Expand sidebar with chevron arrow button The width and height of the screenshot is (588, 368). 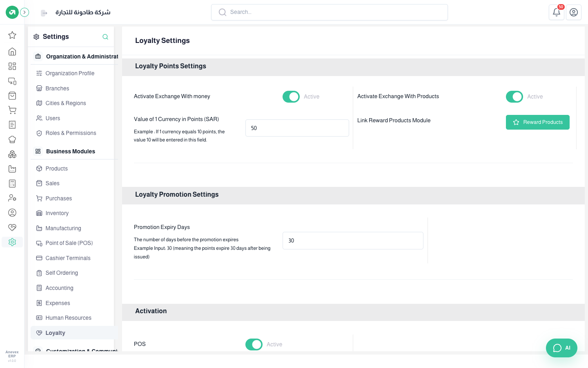[24, 12]
